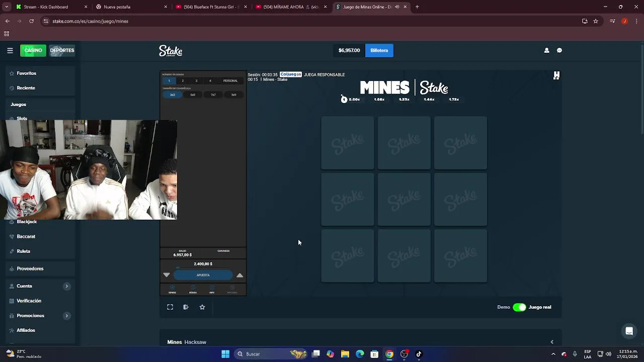Image resolution: width=644 pixels, height=362 pixels.
Task: Click the center tile of mines grid
Action: point(404,200)
